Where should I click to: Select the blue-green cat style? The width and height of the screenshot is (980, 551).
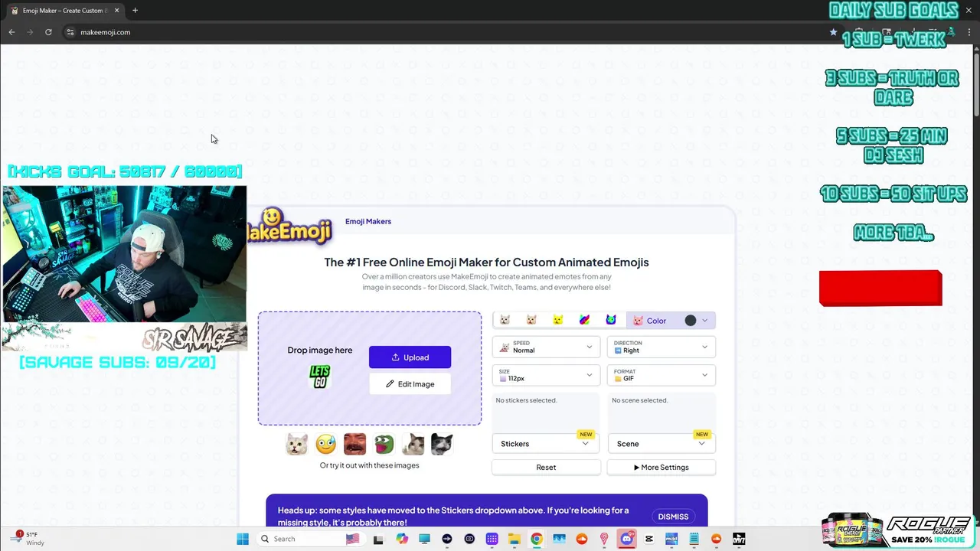tap(611, 321)
